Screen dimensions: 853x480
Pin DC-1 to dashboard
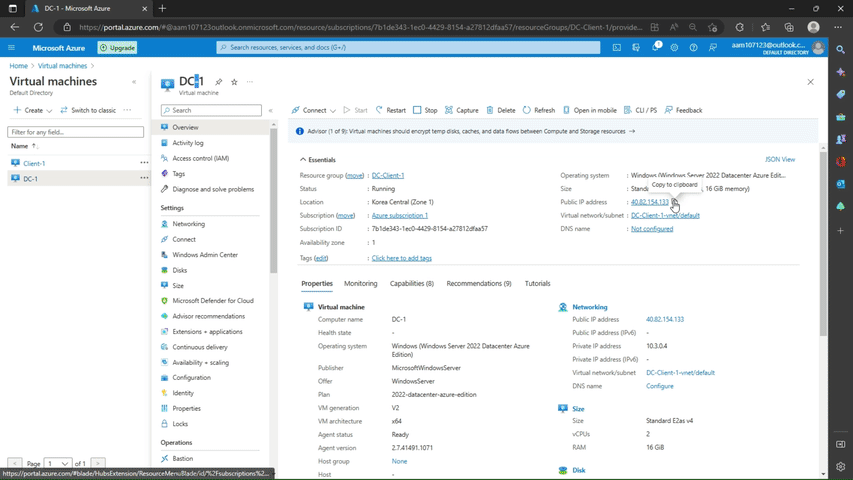pyautogui.click(x=218, y=82)
